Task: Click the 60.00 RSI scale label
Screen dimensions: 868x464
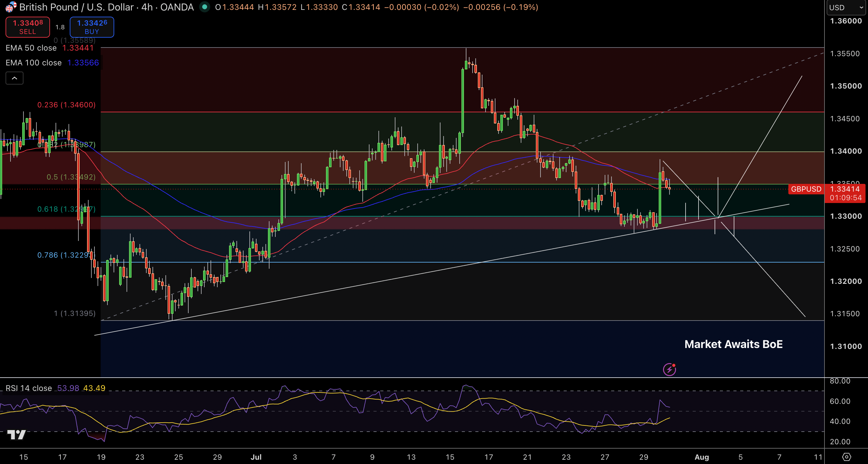Action: pos(840,401)
